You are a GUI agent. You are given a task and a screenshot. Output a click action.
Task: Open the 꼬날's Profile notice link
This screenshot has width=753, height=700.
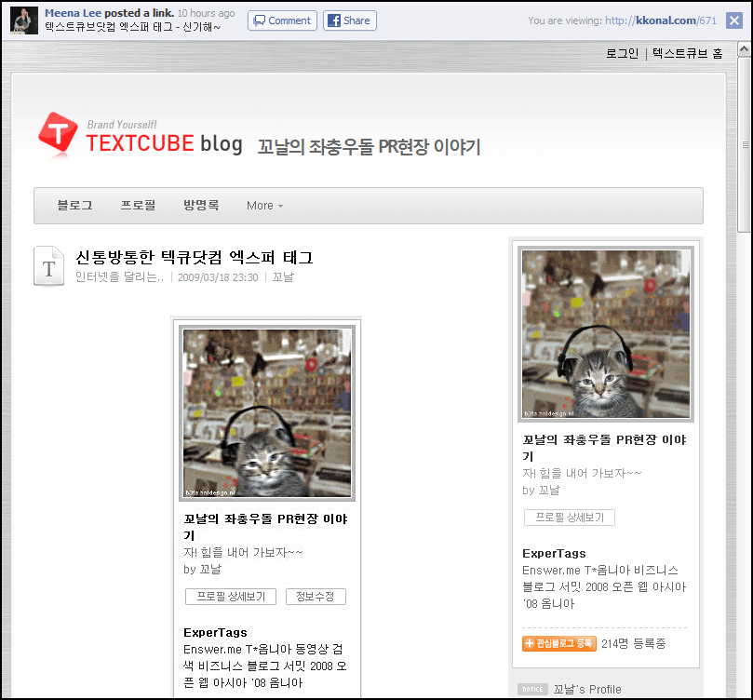point(587,690)
